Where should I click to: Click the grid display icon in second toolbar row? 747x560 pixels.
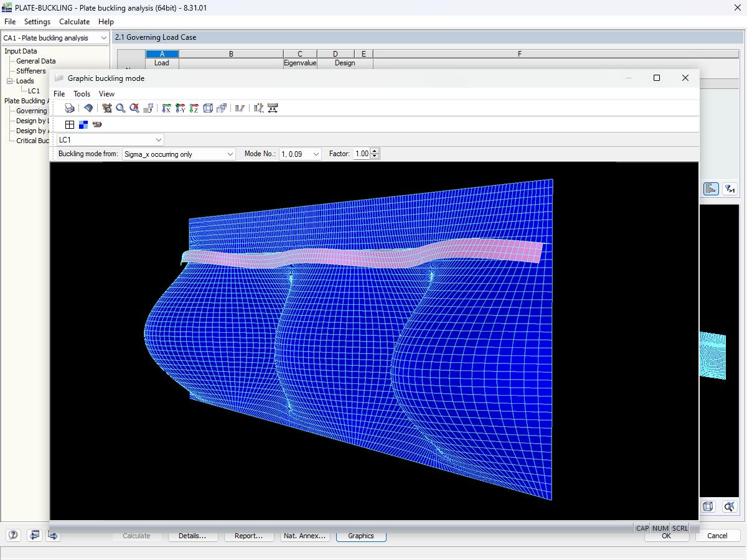69,124
